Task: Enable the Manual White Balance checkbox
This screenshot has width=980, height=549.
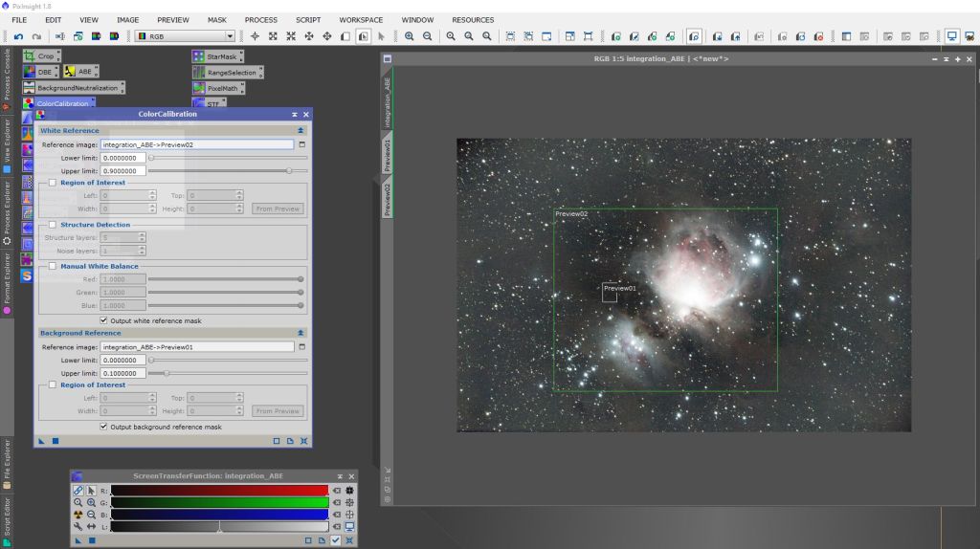Action: pos(53,266)
